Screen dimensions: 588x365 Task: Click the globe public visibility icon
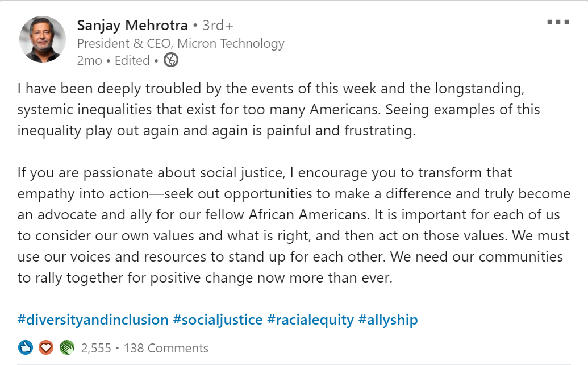[x=171, y=60]
